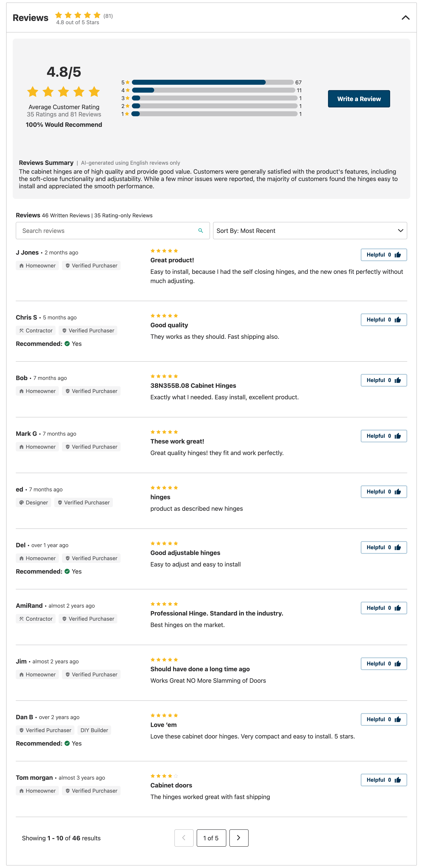Click the page indicator 1 of 5

click(211, 838)
